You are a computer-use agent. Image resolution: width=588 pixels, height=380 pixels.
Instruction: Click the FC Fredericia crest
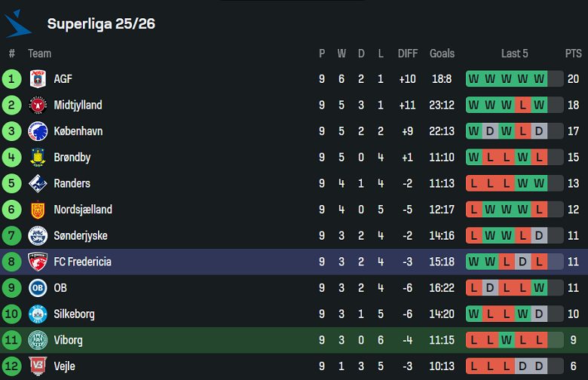[x=38, y=262]
